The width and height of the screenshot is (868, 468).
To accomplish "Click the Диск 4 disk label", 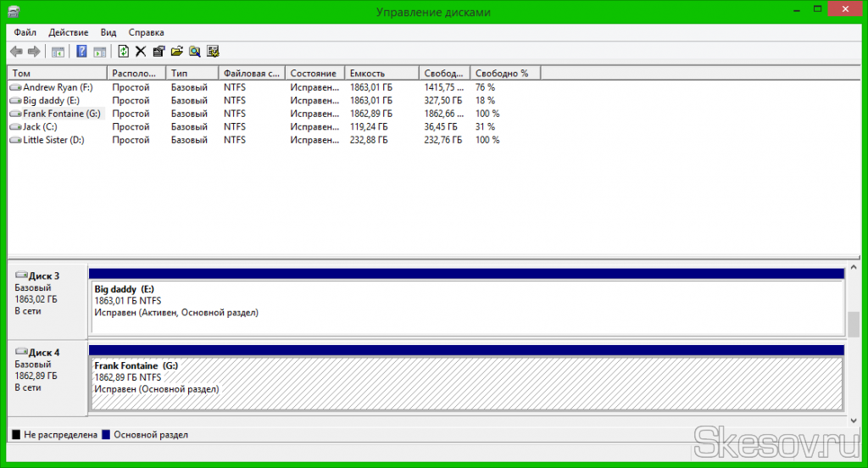I will coord(44,352).
